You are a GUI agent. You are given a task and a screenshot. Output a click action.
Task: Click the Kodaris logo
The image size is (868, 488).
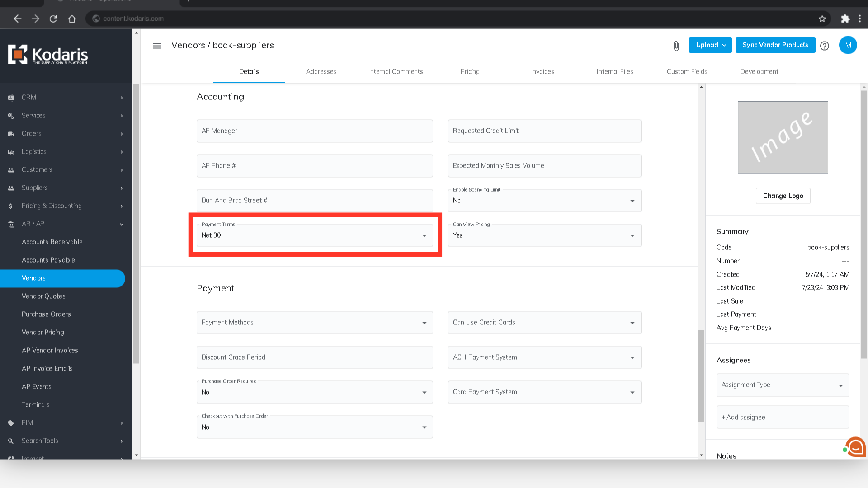(48, 55)
